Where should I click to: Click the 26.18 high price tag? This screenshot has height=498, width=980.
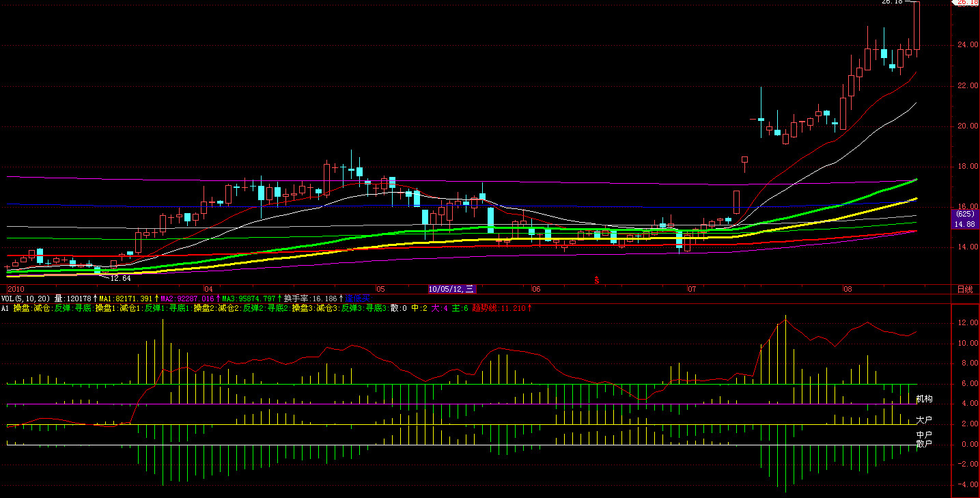click(x=966, y=3)
